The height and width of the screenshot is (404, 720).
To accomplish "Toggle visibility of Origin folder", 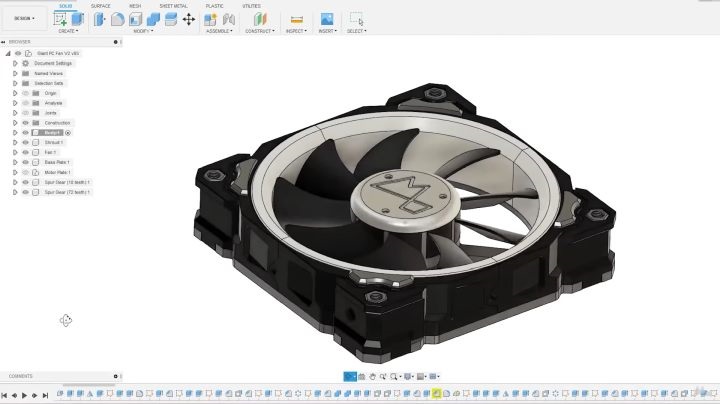I will point(25,93).
